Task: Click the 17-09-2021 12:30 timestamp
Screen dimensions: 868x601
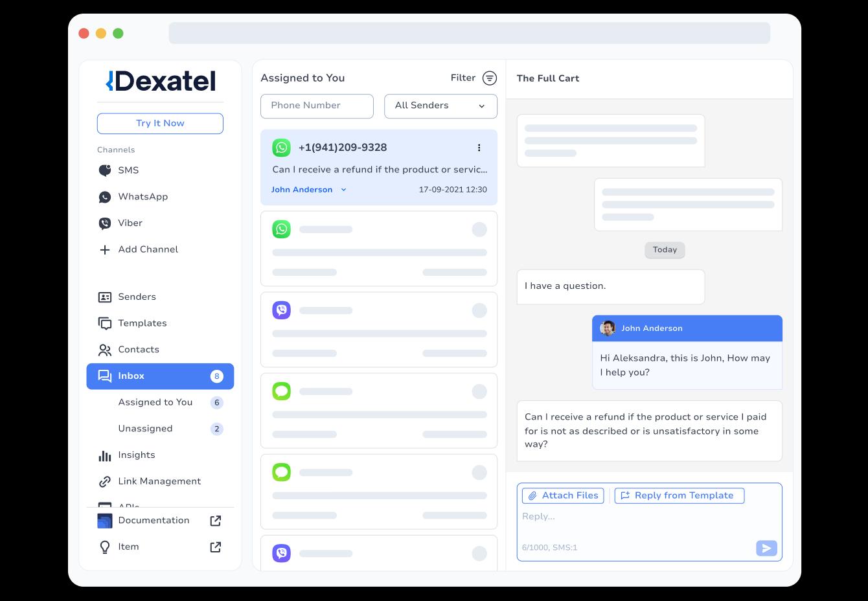Action: coord(453,190)
